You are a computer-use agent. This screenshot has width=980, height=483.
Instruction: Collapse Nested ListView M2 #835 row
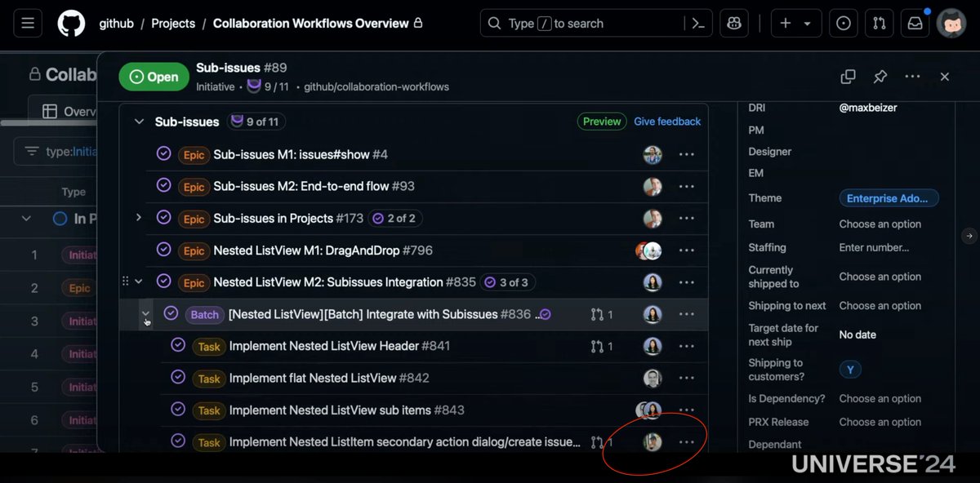[138, 282]
